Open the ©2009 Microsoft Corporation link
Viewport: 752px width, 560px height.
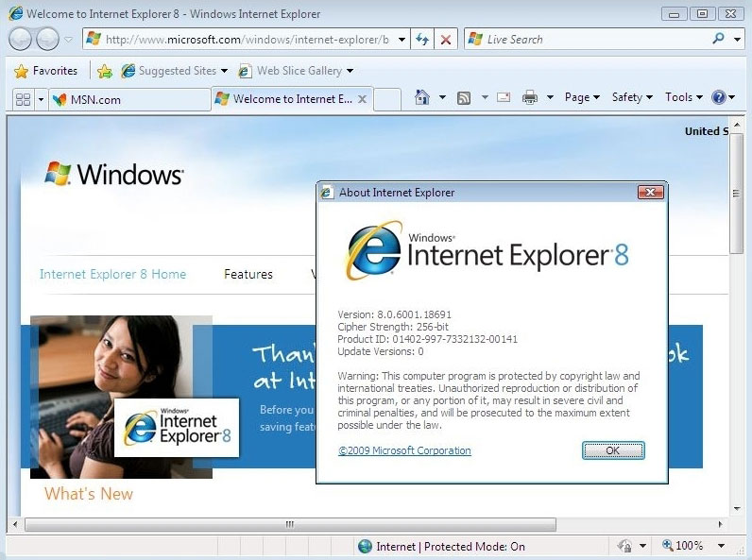click(x=404, y=450)
